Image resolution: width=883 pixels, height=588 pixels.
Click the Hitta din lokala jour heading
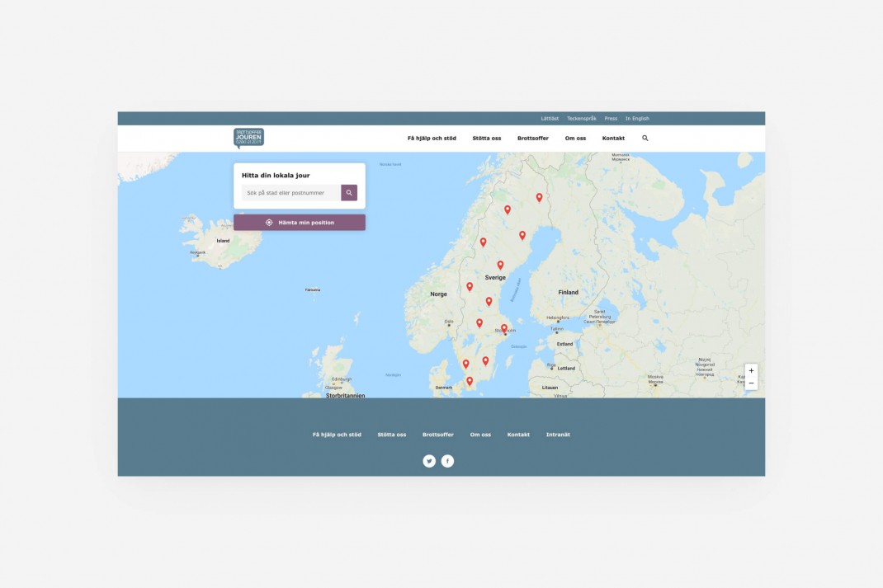276,175
